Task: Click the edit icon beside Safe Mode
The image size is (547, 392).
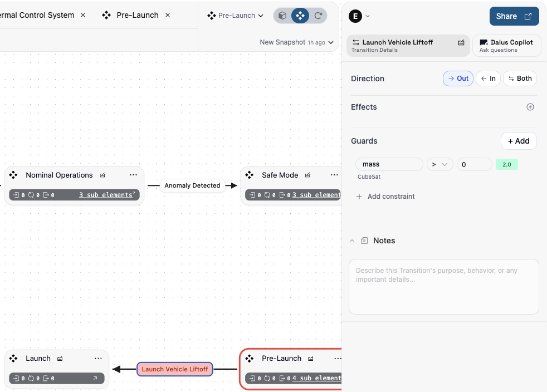Action: [x=307, y=175]
